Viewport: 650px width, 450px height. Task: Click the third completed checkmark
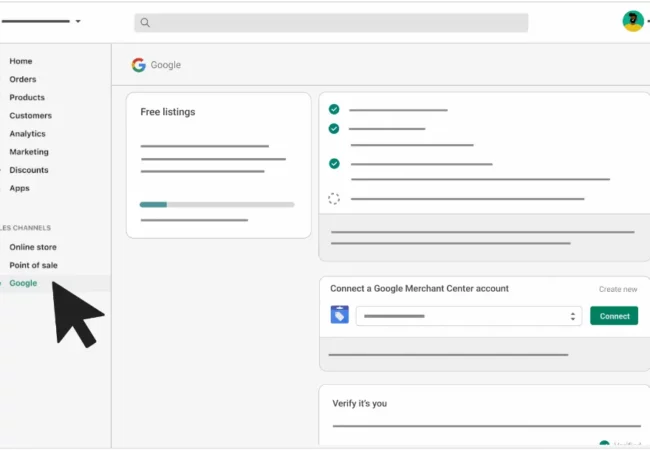pos(334,164)
